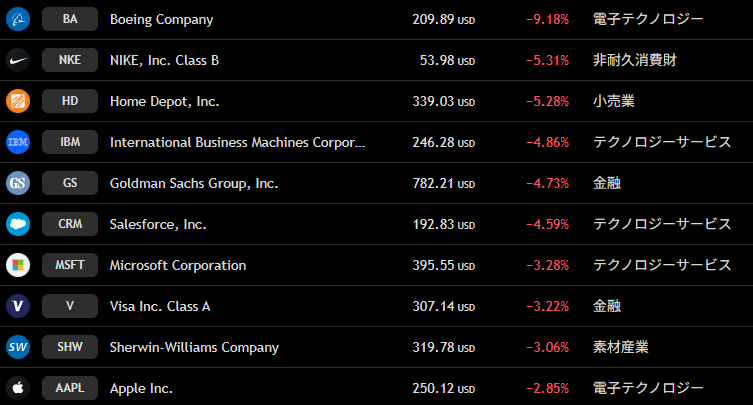
Task: Click the 非耐久消費財 sector link
Action: [634, 60]
